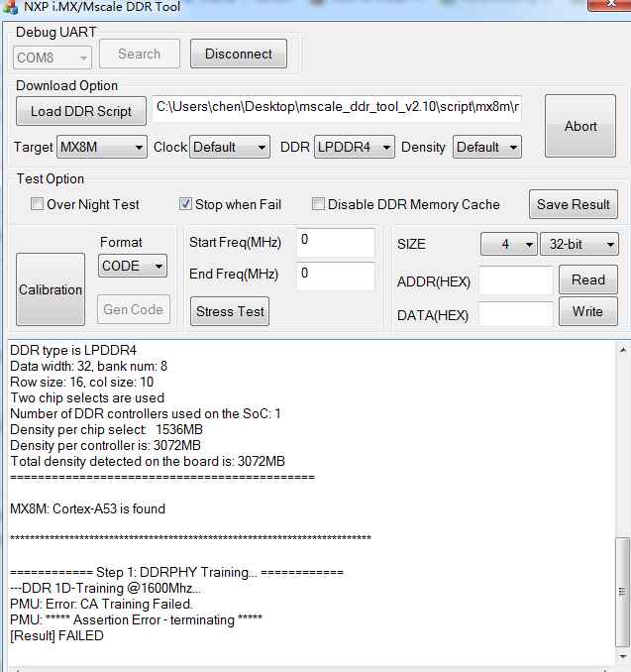Open the DDR LPDDR4 dropdown
The height and width of the screenshot is (672, 631).
pos(355,147)
